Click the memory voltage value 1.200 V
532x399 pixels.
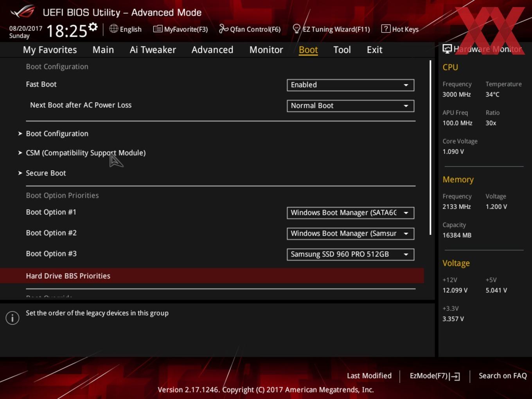coord(496,207)
